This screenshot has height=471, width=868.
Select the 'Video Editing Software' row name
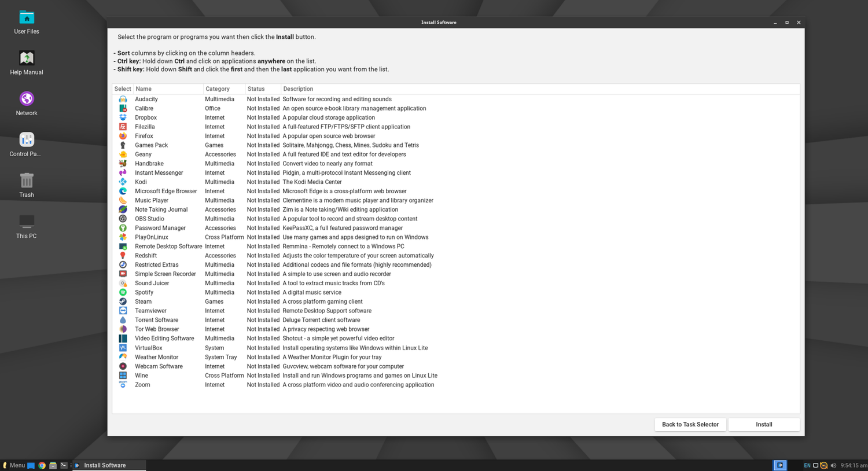click(x=164, y=338)
